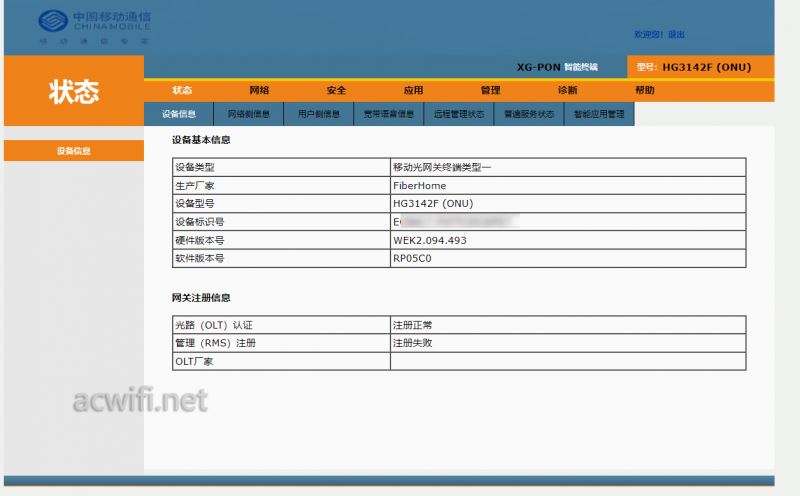Select the 宽带语音信息 tab
Viewport: 800px width, 496px height.
click(x=389, y=114)
